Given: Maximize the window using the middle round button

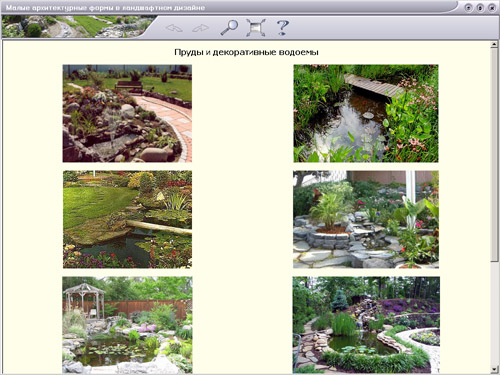Looking at the screenshot, I should 480,7.
